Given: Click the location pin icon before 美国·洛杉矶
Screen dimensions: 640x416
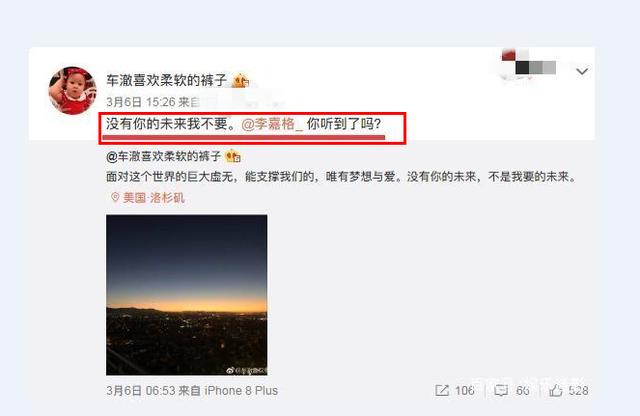Looking at the screenshot, I should pyautogui.click(x=115, y=198).
